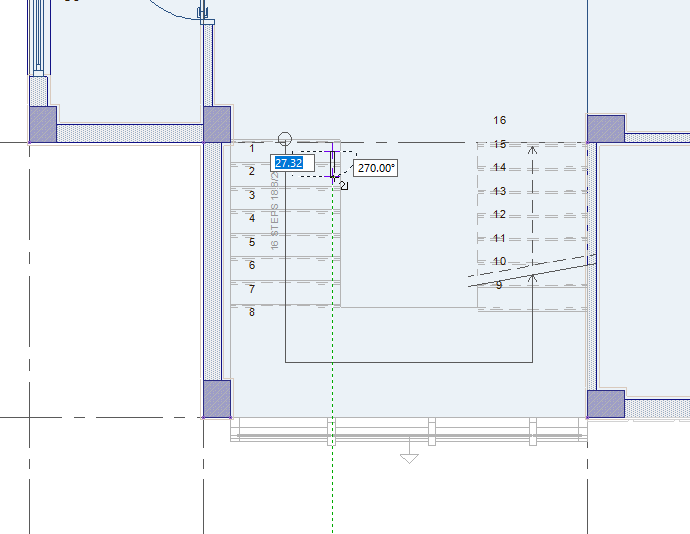Click the door swing symbol at top
This screenshot has height=534, width=690.
tap(176, 11)
